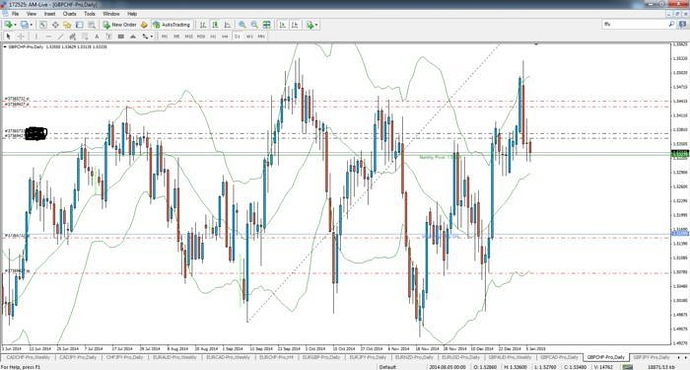
Task: Show the Navigator panel
Action: pyautogui.click(x=67, y=25)
